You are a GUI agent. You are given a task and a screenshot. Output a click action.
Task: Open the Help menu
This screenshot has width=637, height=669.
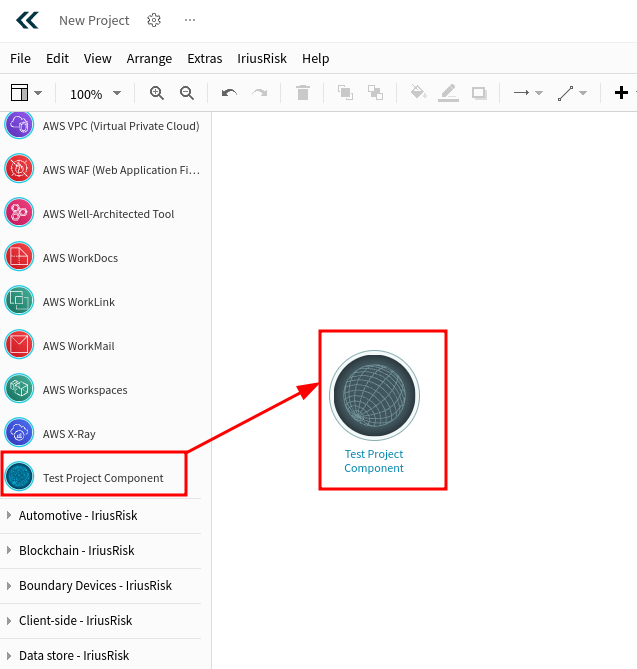[316, 58]
